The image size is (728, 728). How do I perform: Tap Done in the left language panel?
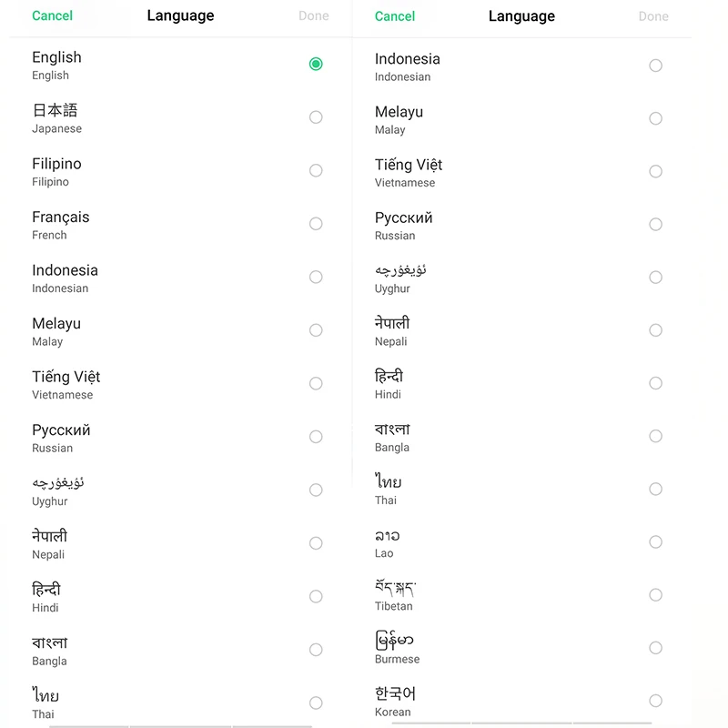click(313, 15)
